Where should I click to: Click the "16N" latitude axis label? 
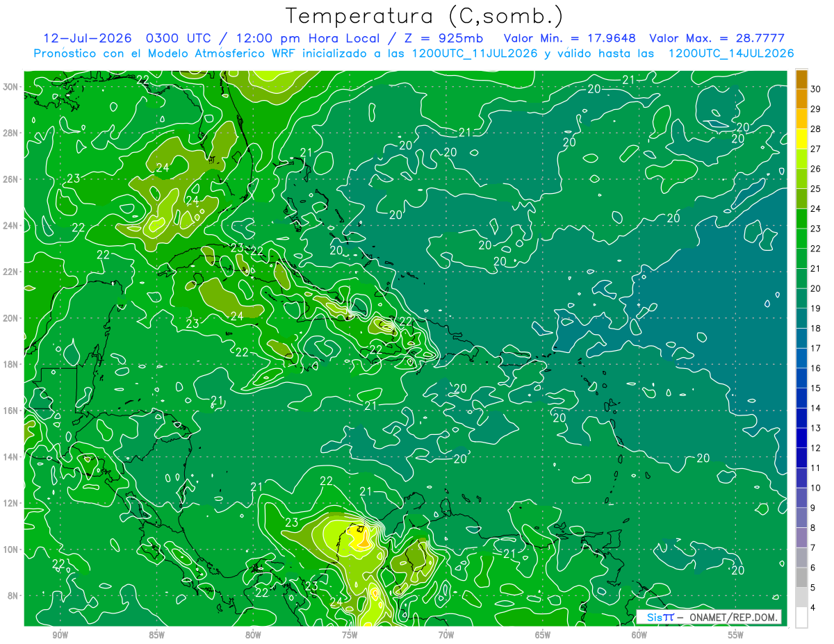(11, 411)
